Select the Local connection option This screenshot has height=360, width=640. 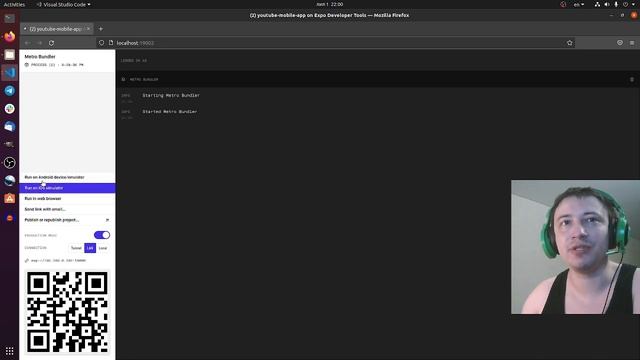(x=103, y=248)
